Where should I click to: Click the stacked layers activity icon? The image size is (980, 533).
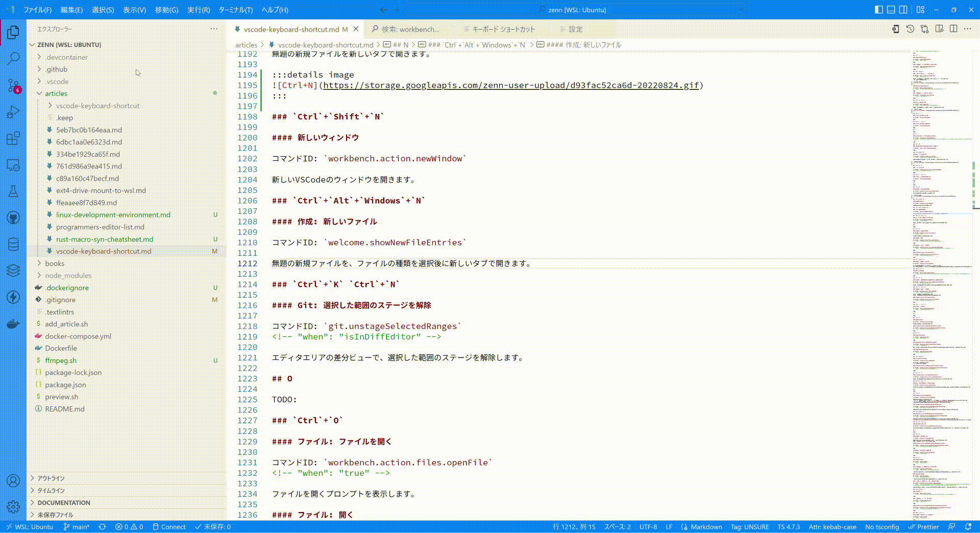13,271
